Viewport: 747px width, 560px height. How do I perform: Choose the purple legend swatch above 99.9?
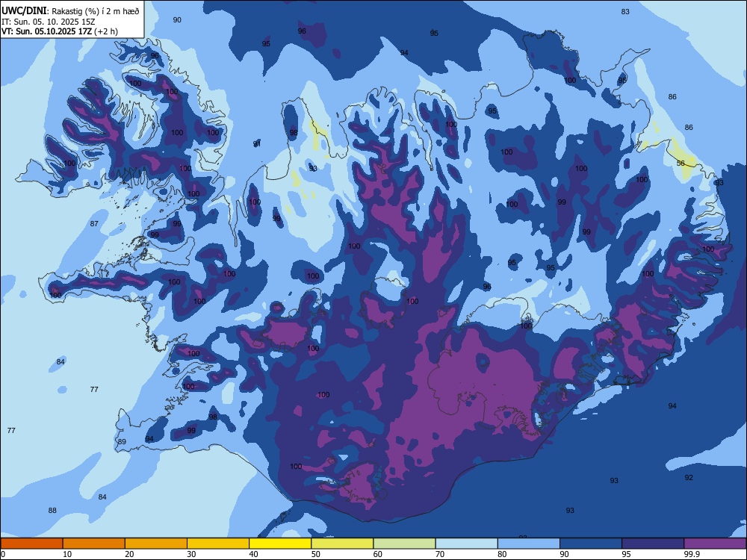click(715, 544)
